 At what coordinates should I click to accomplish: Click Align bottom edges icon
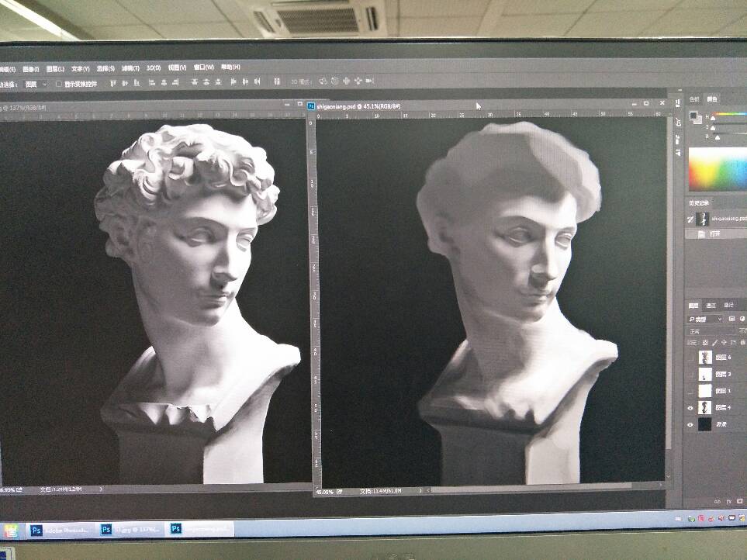click(x=137, y=83)
